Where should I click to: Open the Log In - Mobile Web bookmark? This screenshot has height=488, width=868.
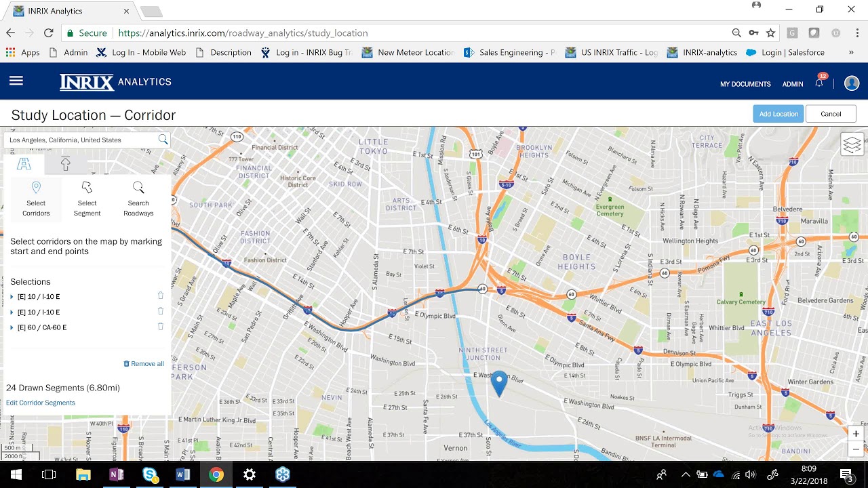click(141, 52)
